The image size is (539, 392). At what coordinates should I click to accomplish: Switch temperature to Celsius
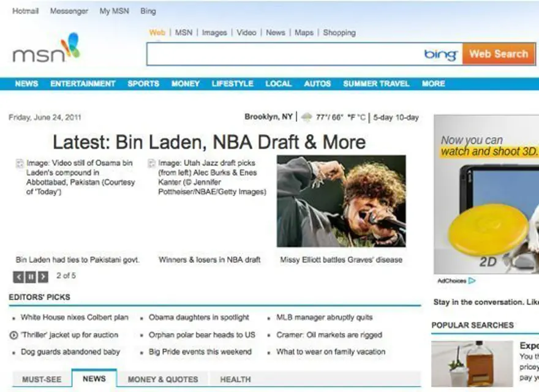pos(361,118)
